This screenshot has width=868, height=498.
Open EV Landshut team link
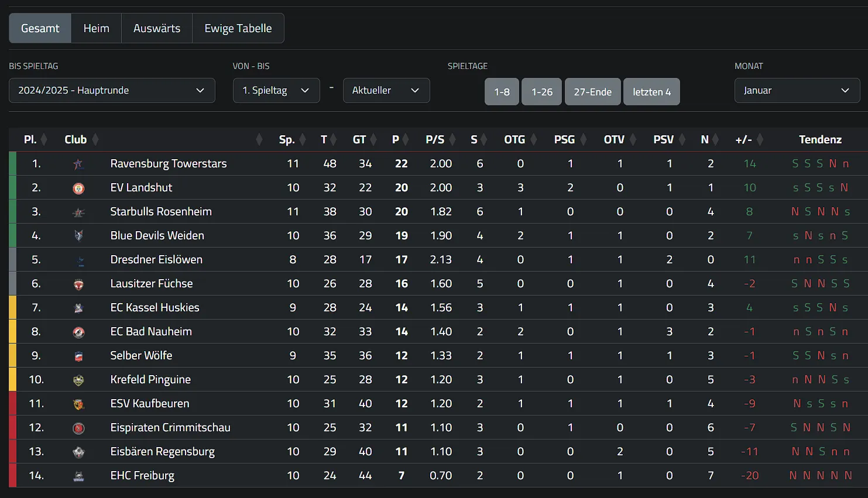tap(141, 188)
